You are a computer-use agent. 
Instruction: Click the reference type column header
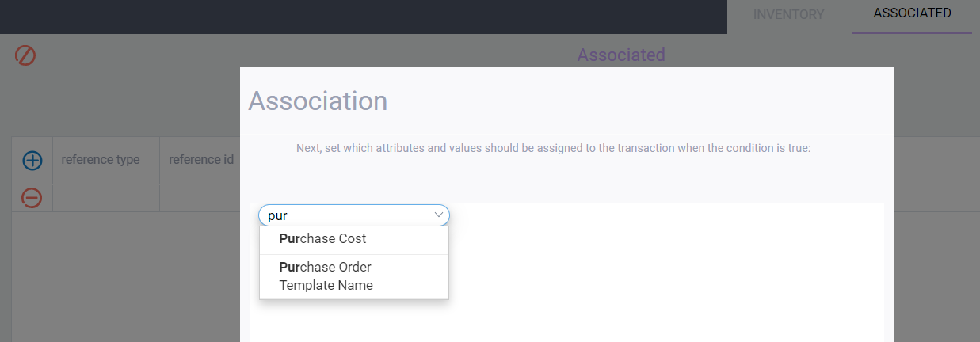point(101,159)
